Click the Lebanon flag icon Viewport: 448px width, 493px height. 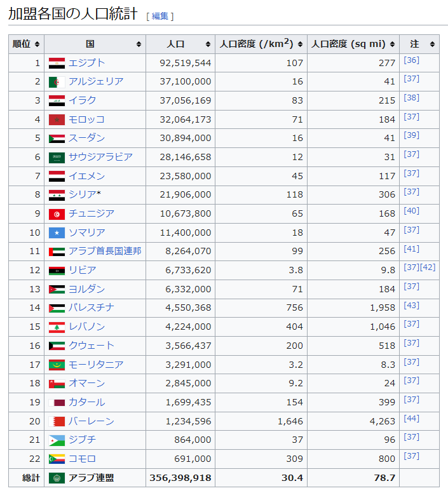[x=57, y=327]
